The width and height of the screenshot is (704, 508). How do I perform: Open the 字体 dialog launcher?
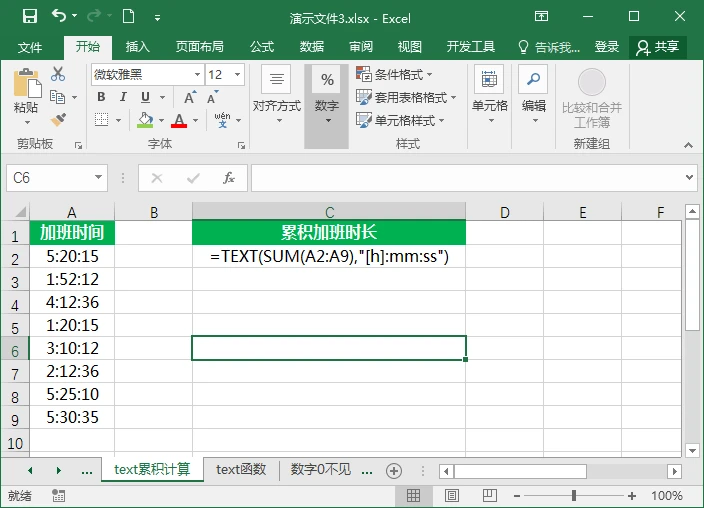241,145
